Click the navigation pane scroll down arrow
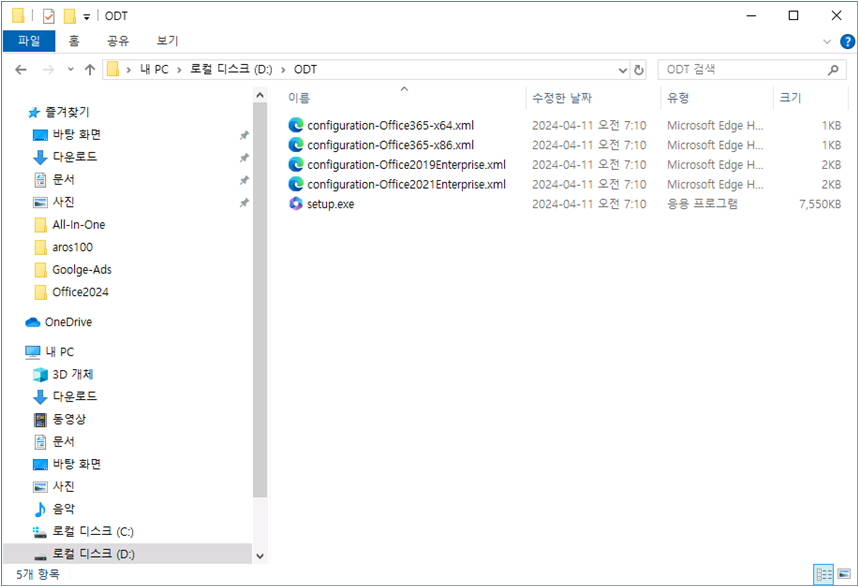Image resolution: width=859 pixels, height=587 pixels. 260,556
